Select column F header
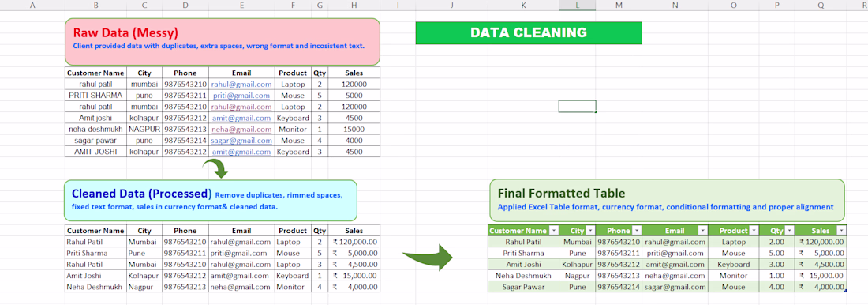The image size is (868, 305). 292,6
